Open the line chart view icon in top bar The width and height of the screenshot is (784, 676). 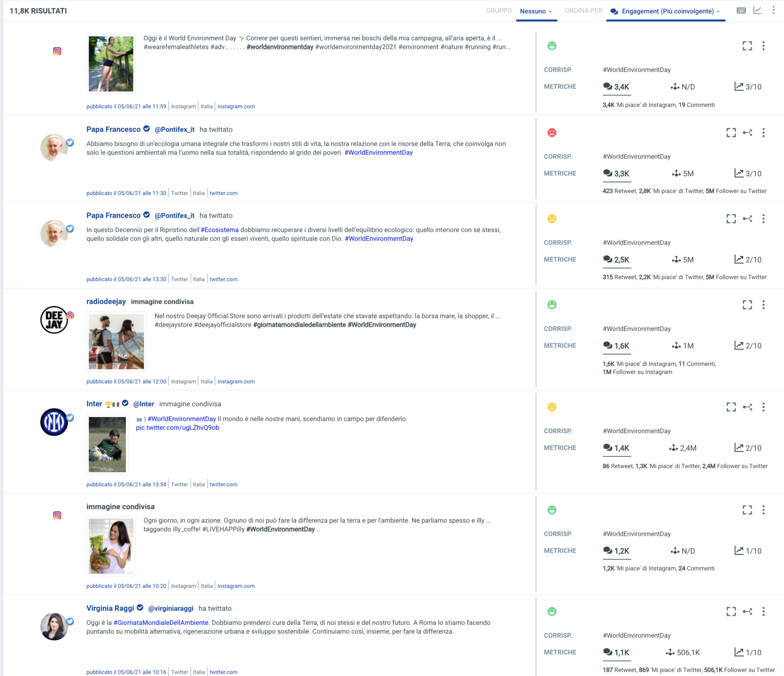[757, 11]
